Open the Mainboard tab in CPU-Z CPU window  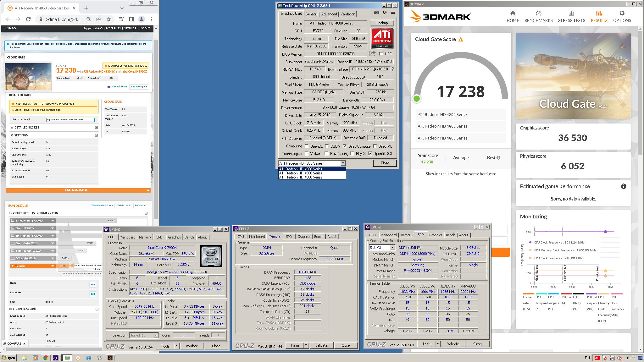pyautogui.click(x=127, y=237)
